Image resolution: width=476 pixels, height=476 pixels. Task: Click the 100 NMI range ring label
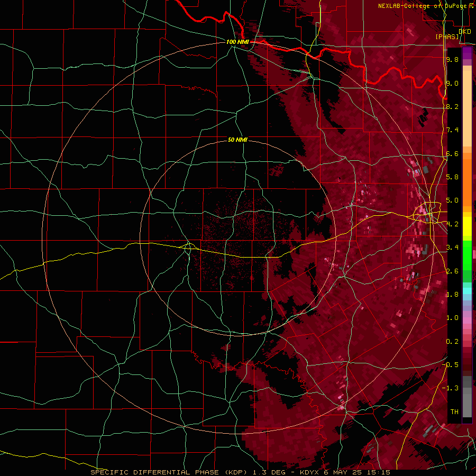pos(237,42)
